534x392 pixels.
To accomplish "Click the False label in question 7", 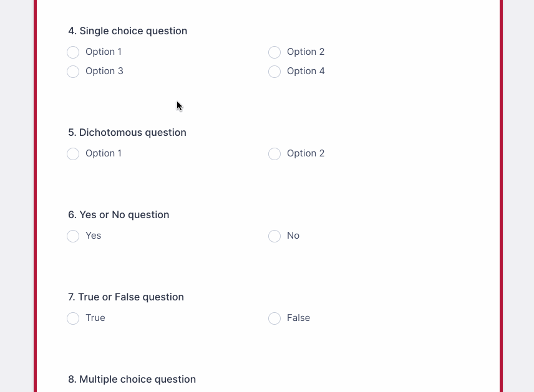I will pyautogui.click(x=298, y=318).
